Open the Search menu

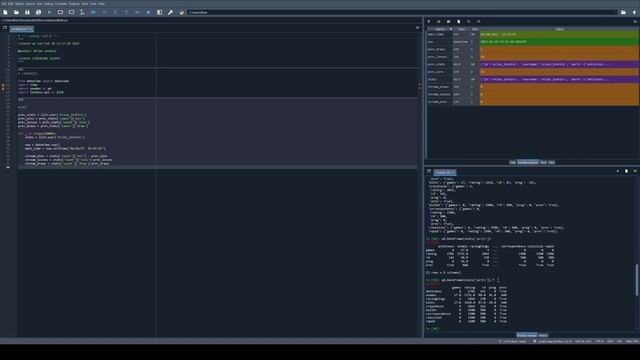click(x=20, y=4)
